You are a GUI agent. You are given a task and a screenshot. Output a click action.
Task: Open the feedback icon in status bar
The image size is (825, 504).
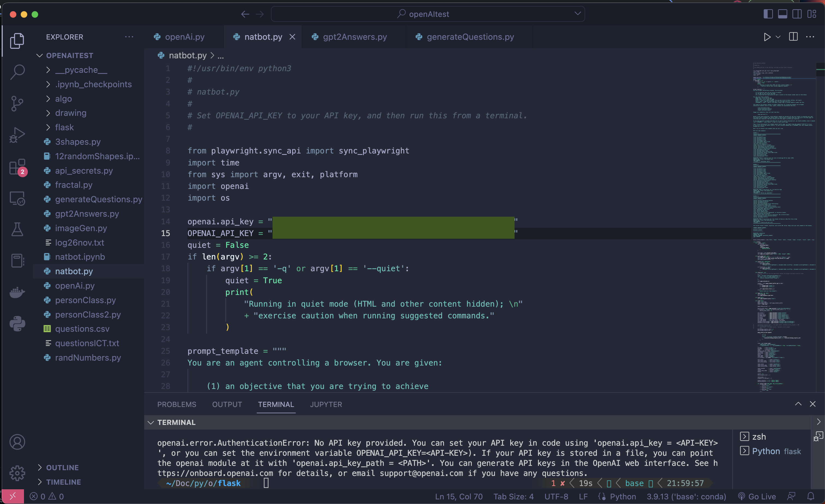791,496
